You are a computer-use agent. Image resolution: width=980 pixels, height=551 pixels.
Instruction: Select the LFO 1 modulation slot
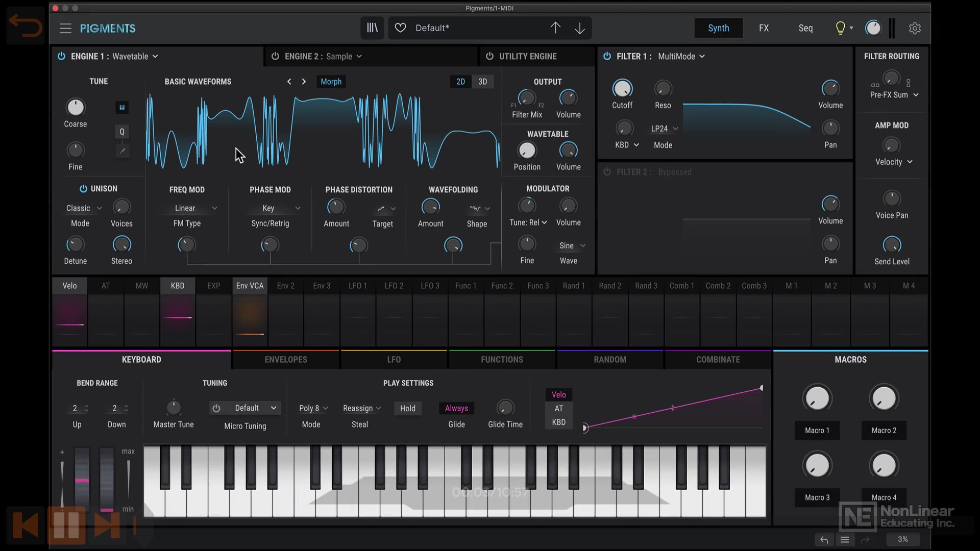[x=358, y=286]
